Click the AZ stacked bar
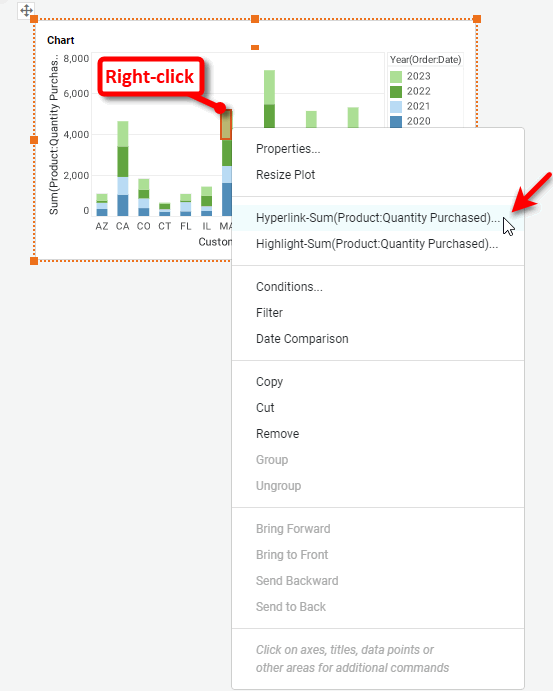The height and width of the screenshot is (691, 553). (102, 205)
